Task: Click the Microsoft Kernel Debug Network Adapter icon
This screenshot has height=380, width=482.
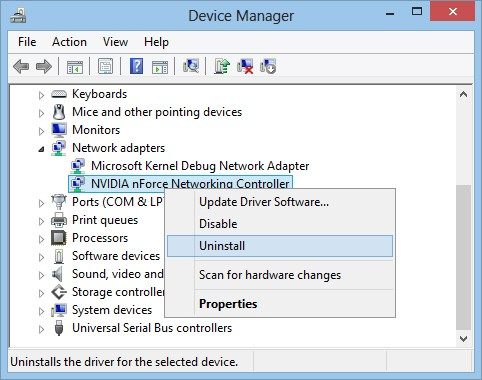Action: tap(78, 166)
